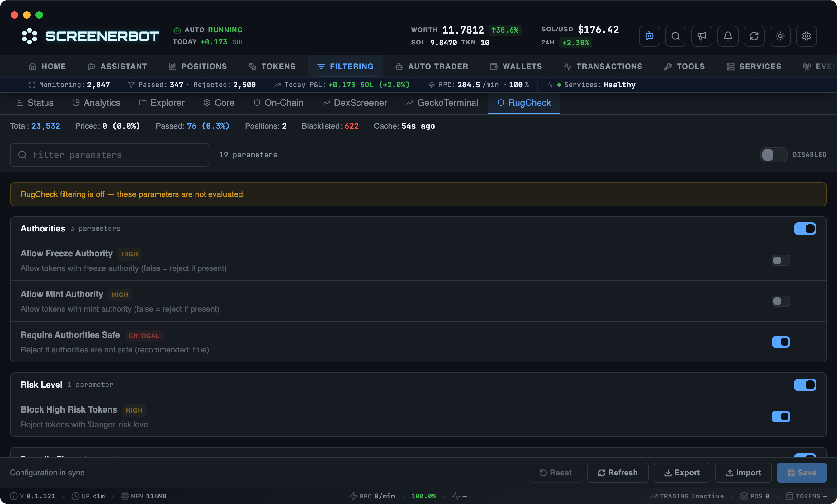Image resolution: width=837 pixels, height=504 pixels.
Task: Click the Services pulse icon
Action: 550,85
